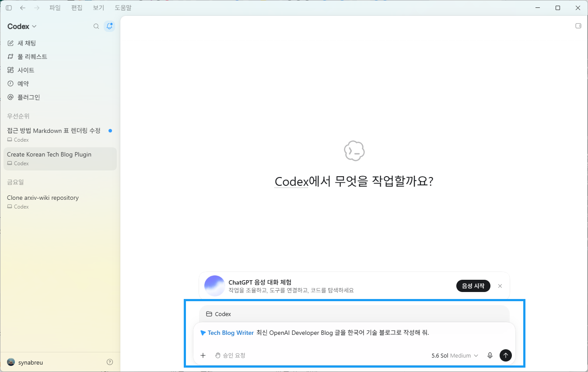Open 플러그인 in the sidebar

coord(60,97)
